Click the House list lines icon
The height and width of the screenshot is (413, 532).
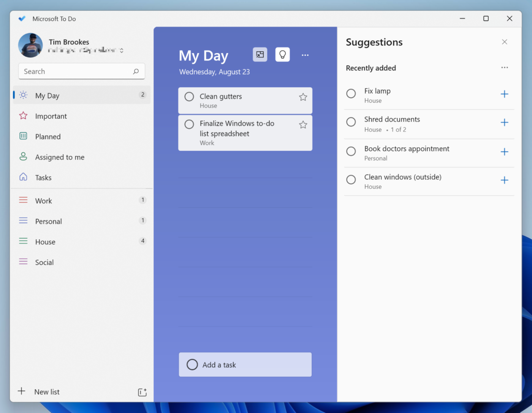coord(23,241)
